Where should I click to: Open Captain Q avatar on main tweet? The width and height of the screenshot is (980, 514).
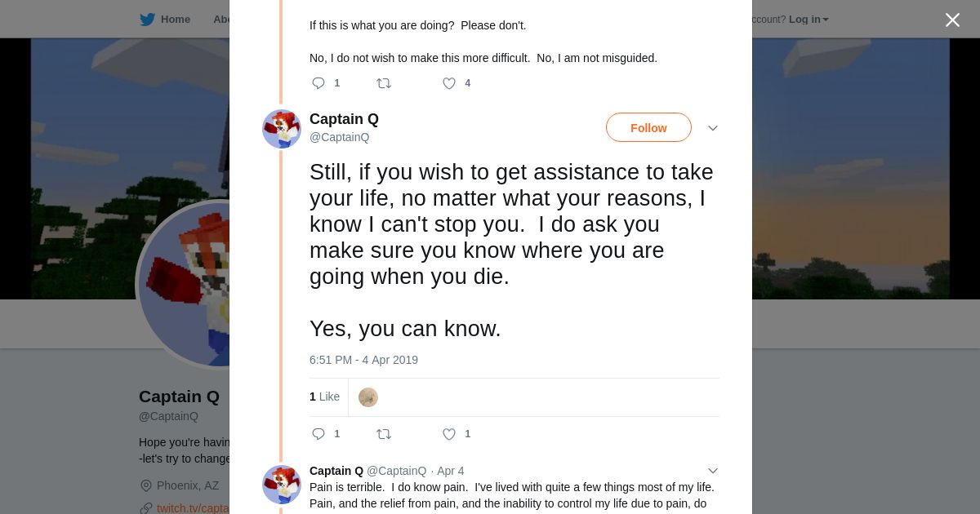point(282,129)
